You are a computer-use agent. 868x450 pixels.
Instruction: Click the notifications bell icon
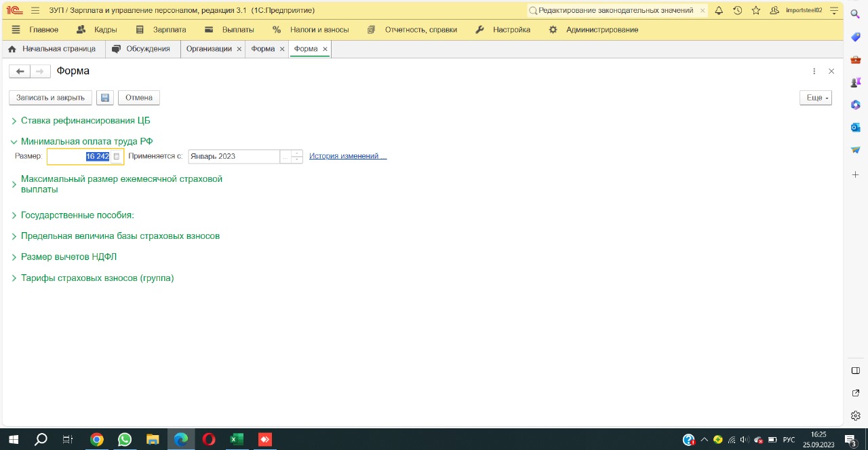pyautogui.click(x=719, y=11)
